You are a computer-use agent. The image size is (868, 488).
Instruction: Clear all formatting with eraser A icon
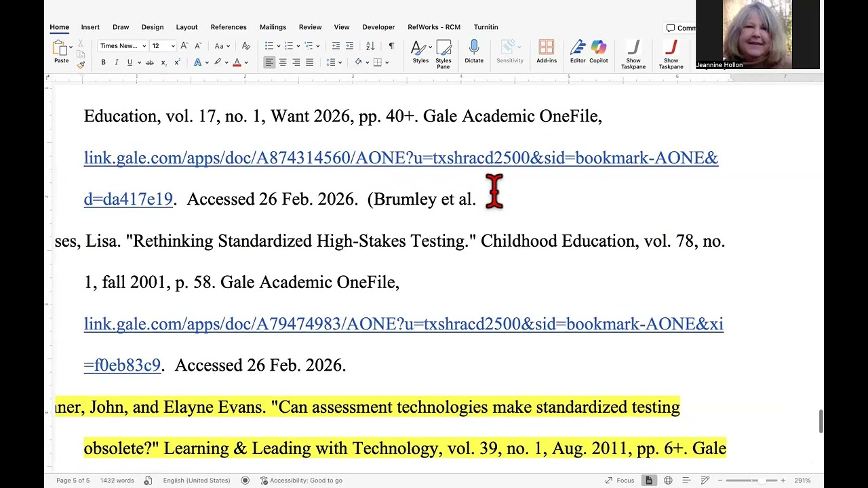(x=245, y=46)
